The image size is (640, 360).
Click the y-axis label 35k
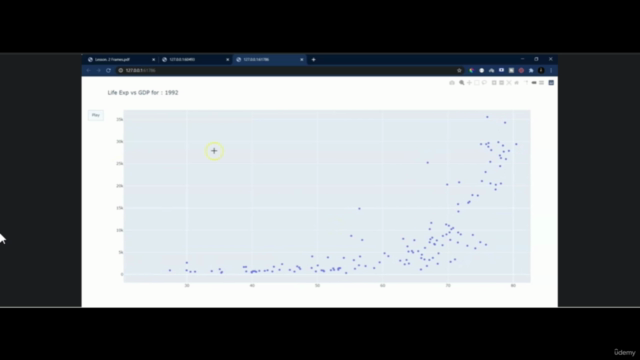click(120, 120)
